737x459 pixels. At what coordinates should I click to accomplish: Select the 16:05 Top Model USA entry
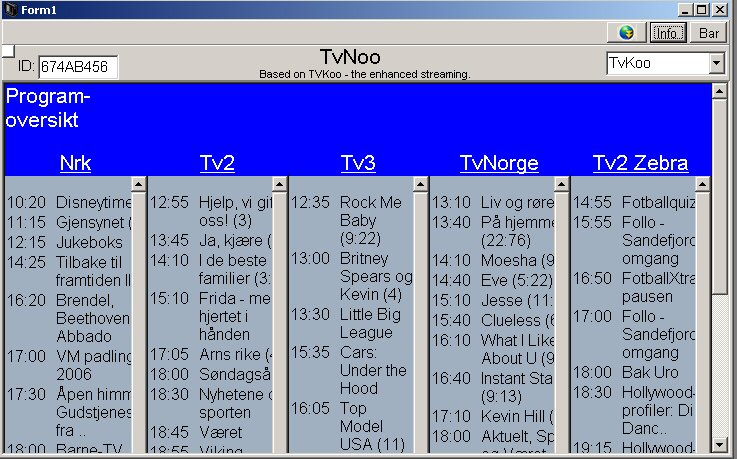tap(348, 426)
